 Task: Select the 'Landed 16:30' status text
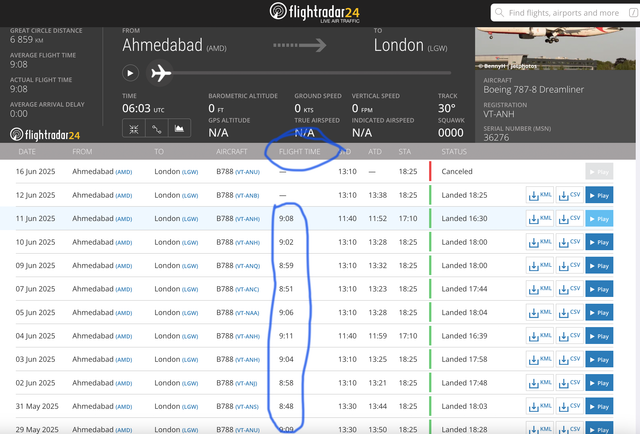click(464, 218)
